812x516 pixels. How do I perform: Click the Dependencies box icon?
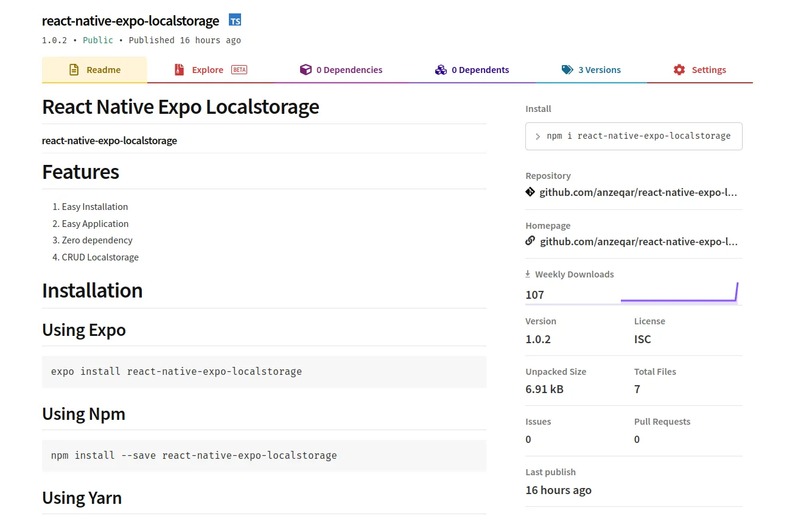pos(306,70)
